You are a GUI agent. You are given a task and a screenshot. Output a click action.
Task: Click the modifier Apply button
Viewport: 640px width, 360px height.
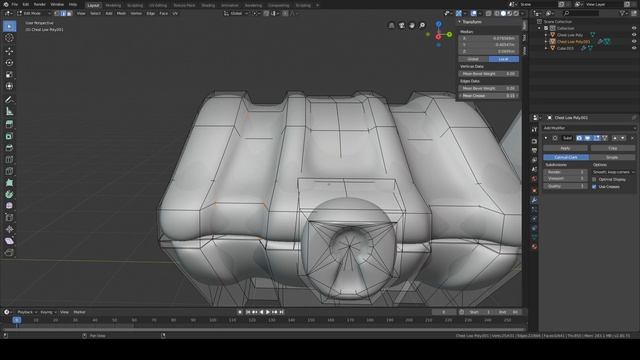pyautogui.click(x=565, y=148)
